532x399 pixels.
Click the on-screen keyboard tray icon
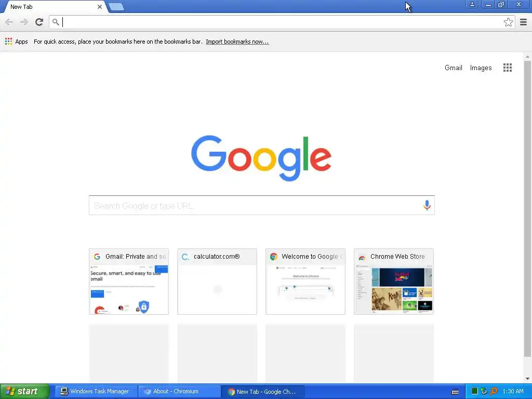pos(455,392)
